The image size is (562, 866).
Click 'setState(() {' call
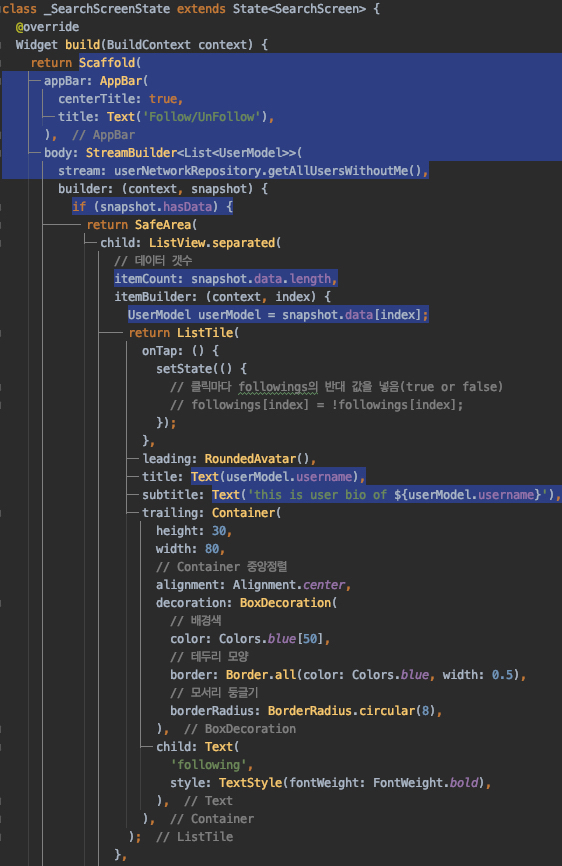[x=202, y=368]
